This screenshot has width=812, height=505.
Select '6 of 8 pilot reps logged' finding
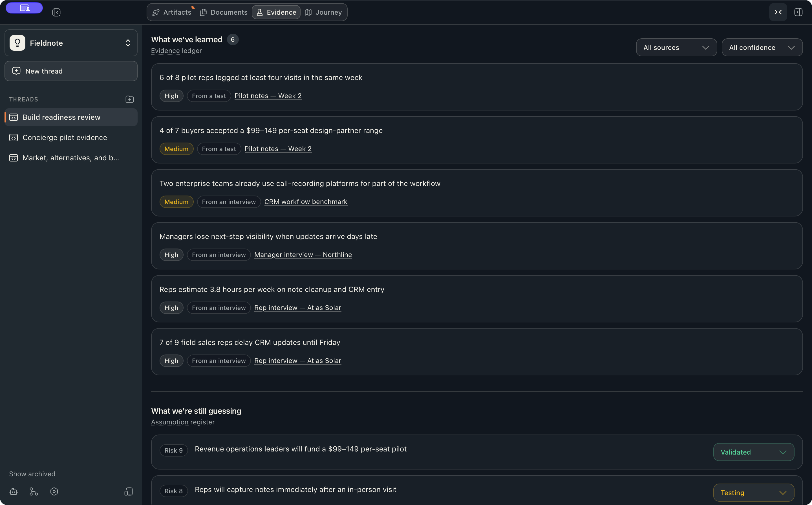476,87
